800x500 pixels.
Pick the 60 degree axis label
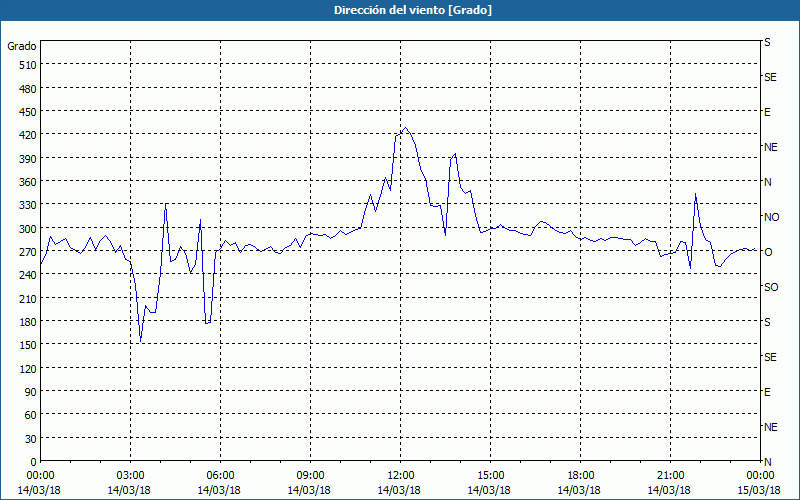[x=31, y=415]
